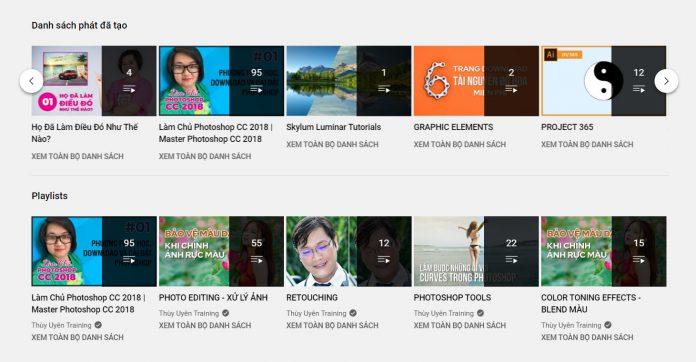The image size is (696, 362).
Task: Click Thùy Uyên Training channel under PHOTO EDITING
Action: pos(189,313)
